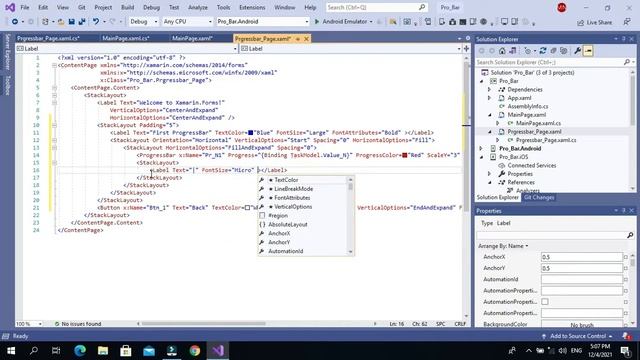Select AssemblyInfo.cs in Solution Explorer
The height and width of the screenshot is (360, 640).
coord(528,106)
